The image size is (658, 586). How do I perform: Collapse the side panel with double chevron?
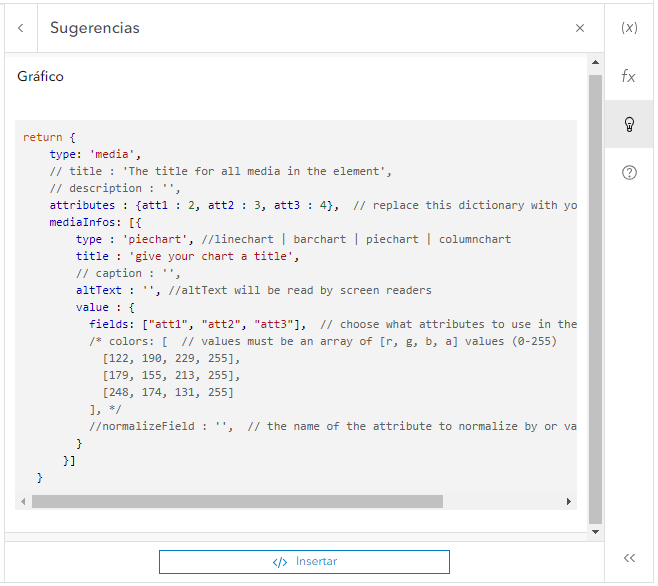point(629,559)
